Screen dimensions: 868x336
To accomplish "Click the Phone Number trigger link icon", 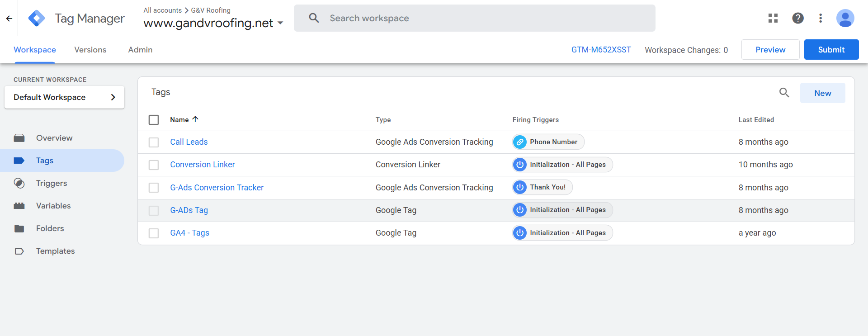I will (x=520, y=142).
